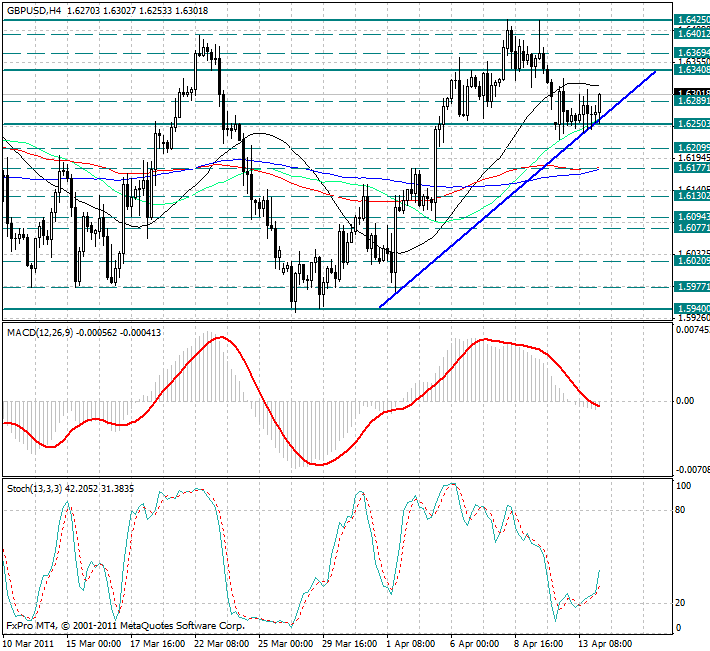Click the 1.6020 price level label
This screenshot has width=710, height=651.
click(x=692, y=260)
